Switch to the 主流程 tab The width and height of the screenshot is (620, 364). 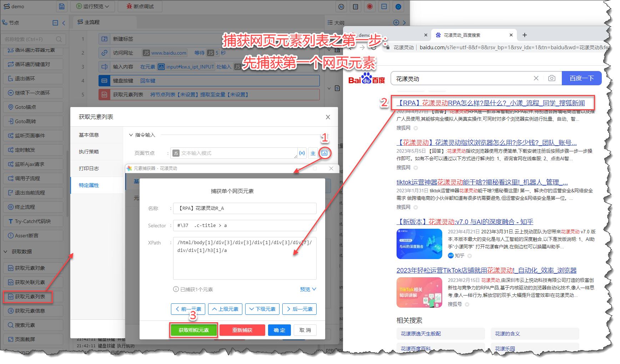[105, 22]
